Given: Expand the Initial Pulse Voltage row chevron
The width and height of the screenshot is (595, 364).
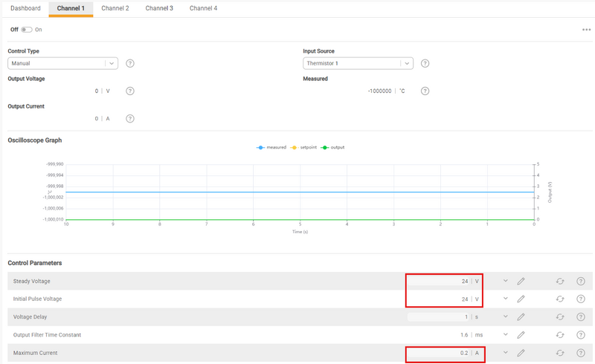Looking at the screenshot, I should [x=506, y=299].
